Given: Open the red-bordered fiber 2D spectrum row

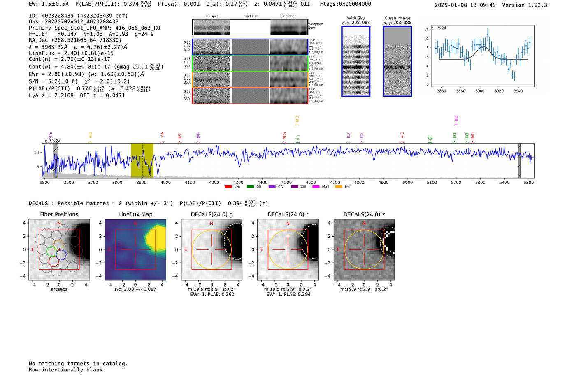Looking at the screenshot, I should click(x=250, y=95).
